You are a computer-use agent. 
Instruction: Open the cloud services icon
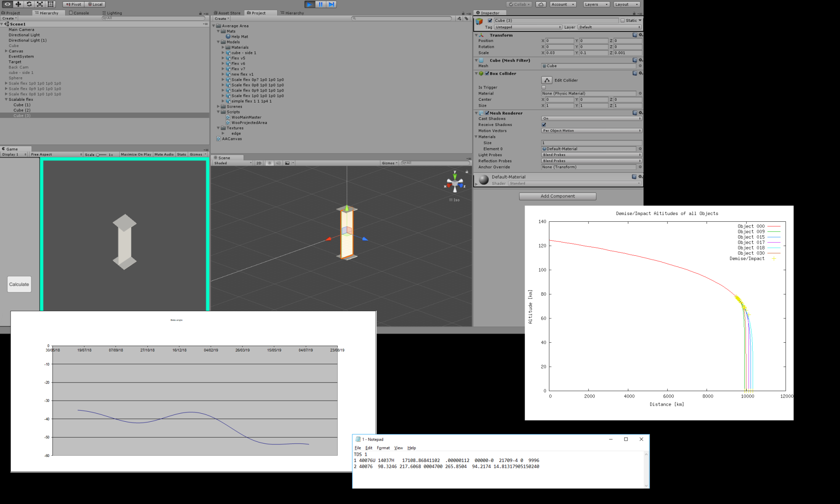pos(541,4)
